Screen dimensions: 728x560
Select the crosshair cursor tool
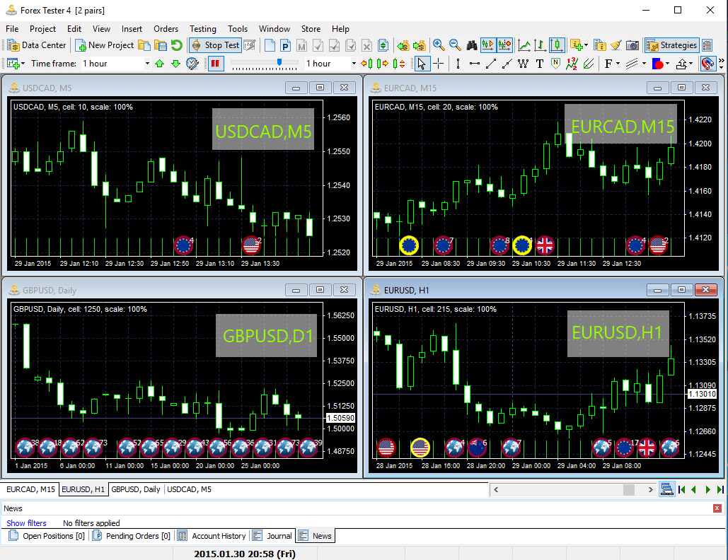click(x=439, y=64)
